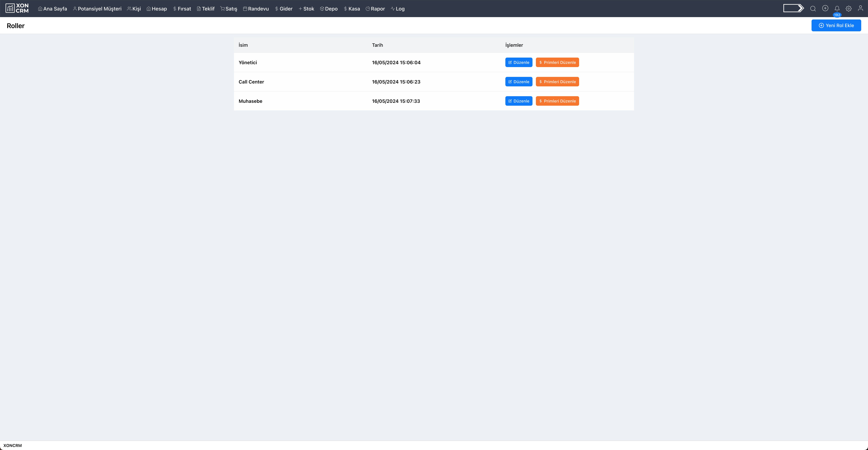The width and height of the screenshot is (868, 450).
Task: Open Gider menu item
Action: tap(284, 9)
